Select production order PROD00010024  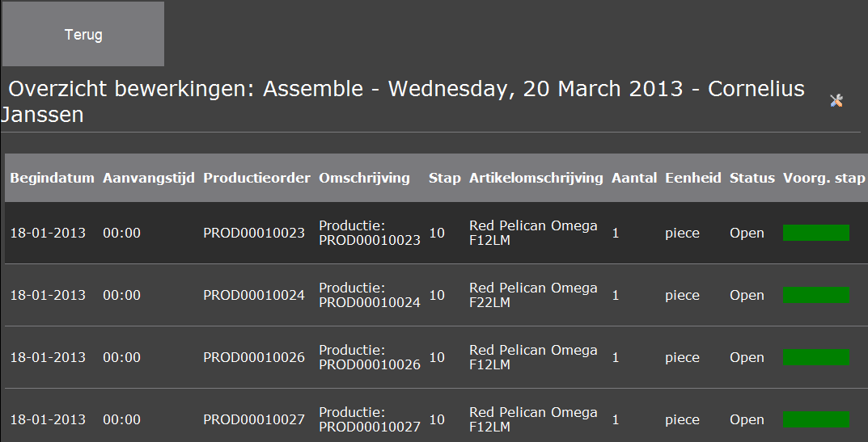pyautogui.click(x=253, y=296)
